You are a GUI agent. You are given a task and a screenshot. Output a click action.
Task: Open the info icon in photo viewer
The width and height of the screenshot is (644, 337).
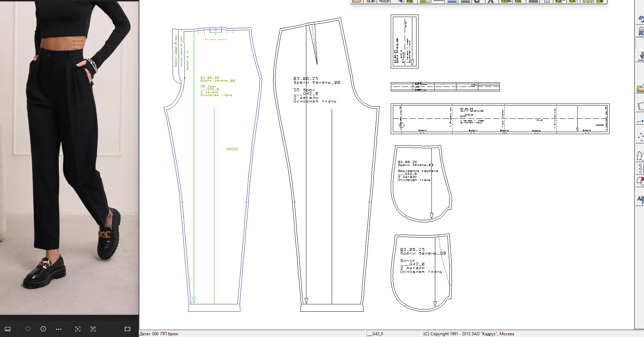43,329
